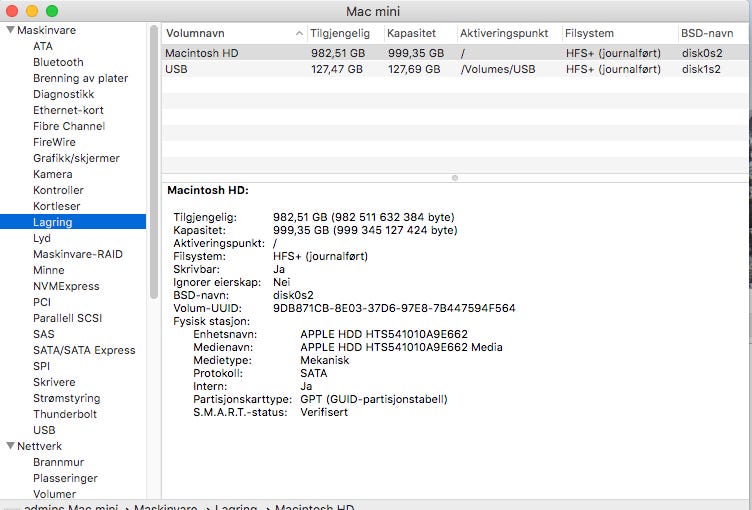Viewport: 752px width, 510px height.
Task: Open Ethernet-kort sidebar entry
Action: [68, 110]
